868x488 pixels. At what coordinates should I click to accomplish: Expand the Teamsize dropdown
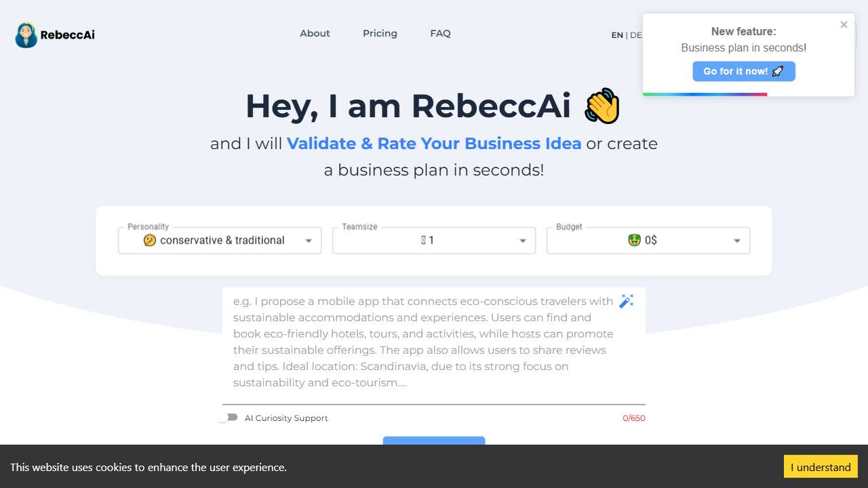point(523,240)
